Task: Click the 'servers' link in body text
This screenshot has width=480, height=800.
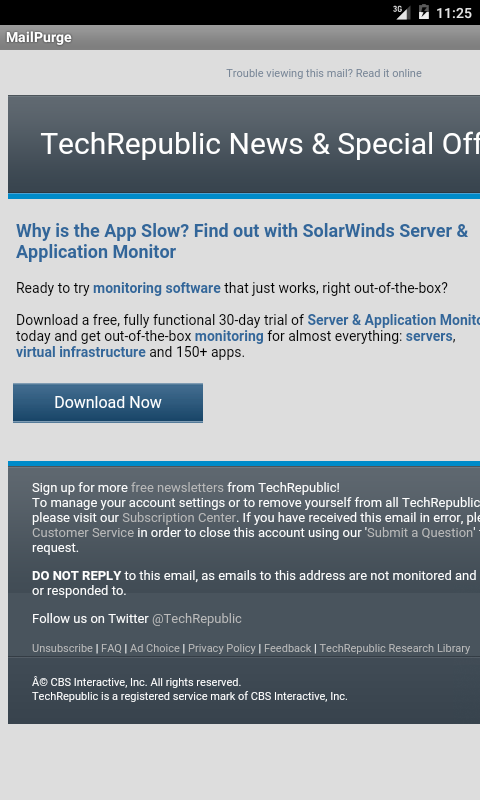Action: [429, 336]
